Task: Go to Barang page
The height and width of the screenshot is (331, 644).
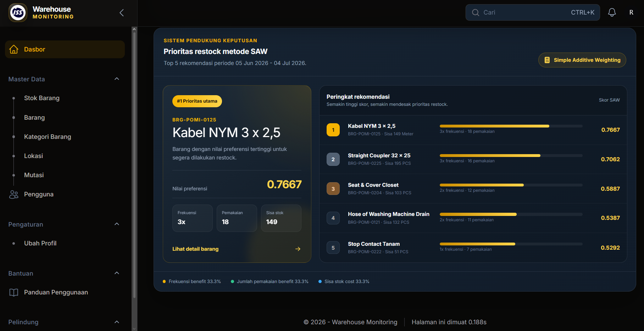Action: click(x=34, y=118)
